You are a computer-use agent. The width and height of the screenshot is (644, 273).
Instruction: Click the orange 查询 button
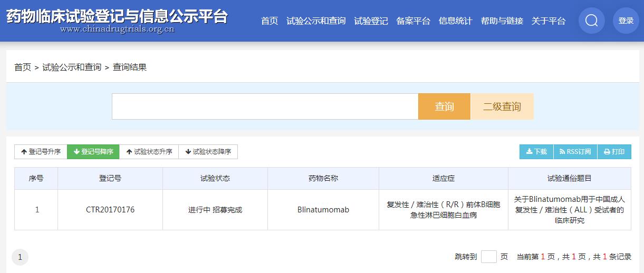point(444,106)
